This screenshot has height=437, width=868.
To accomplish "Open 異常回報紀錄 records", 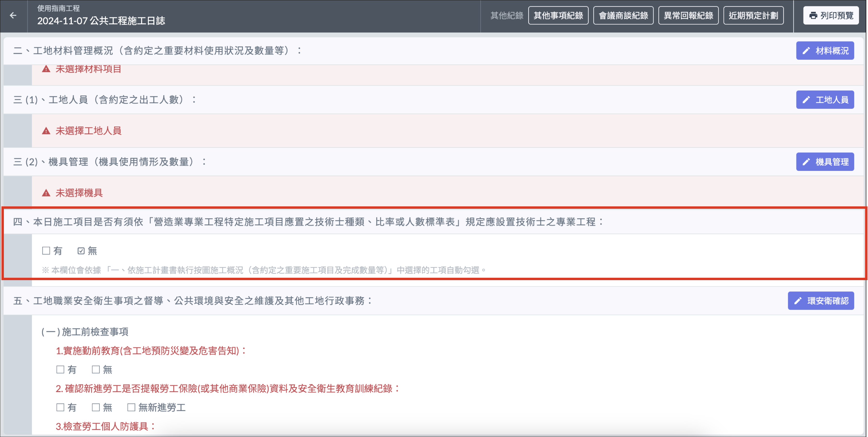I will pyautogui.click(x=688, y=16).
